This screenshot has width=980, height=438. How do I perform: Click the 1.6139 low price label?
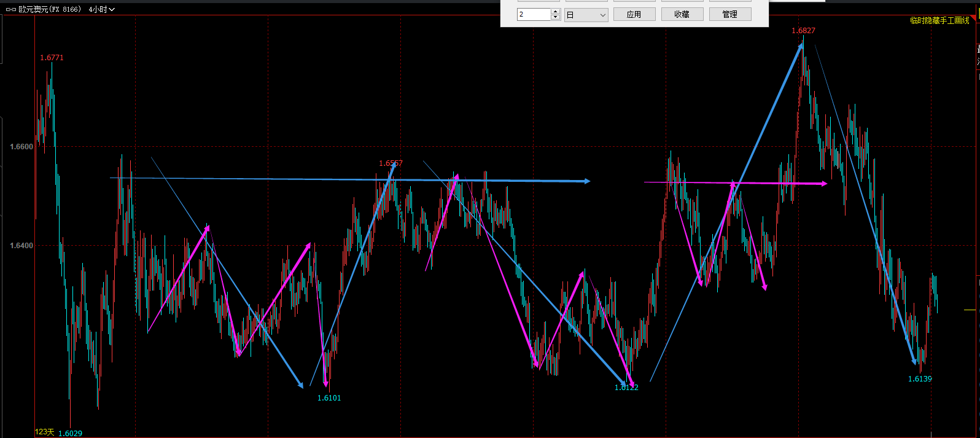click(x=920, y=379)
